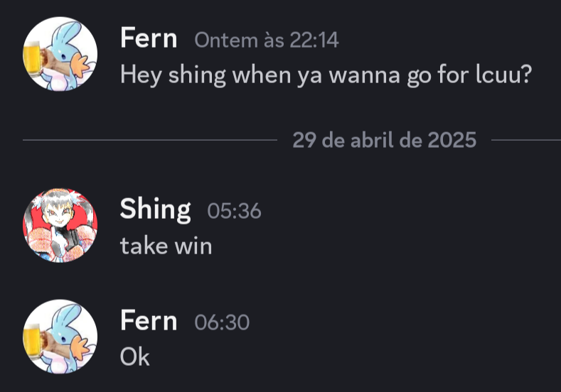This screenshot has width=561, height=392.
Task: Click the divider line left of the date
Action: tap(150, 140)
